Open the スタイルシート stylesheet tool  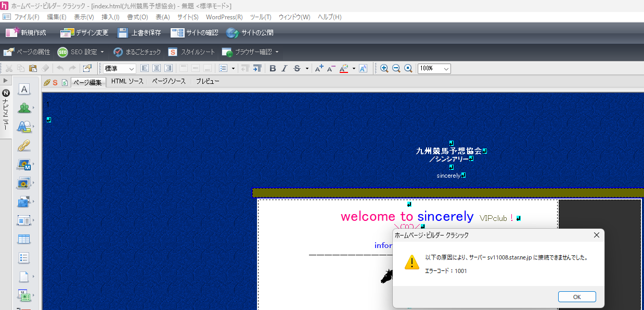(x=191, y=52)
